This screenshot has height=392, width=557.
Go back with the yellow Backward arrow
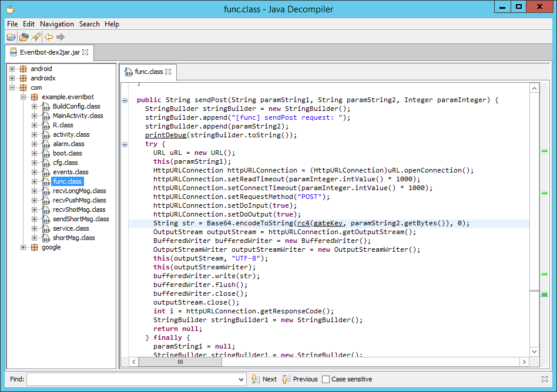point(49,37)
